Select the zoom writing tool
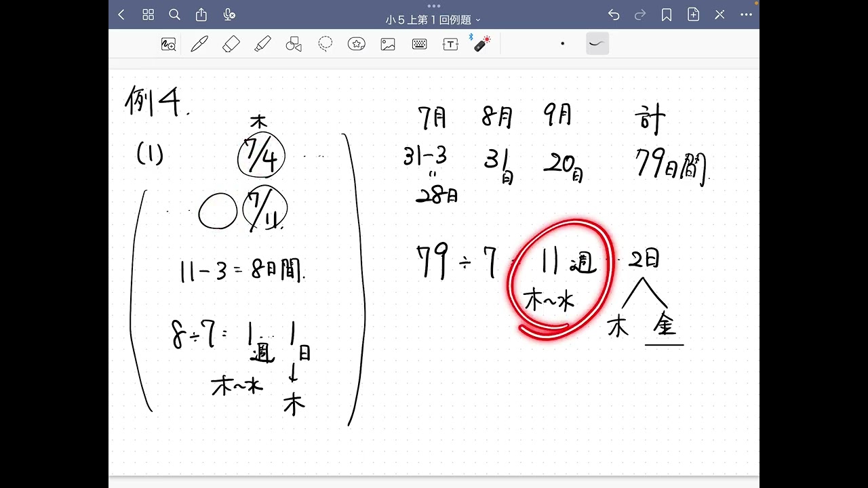The width and height of the screenshot is (868, 488). pyautogui.click(x=167, y=44)
